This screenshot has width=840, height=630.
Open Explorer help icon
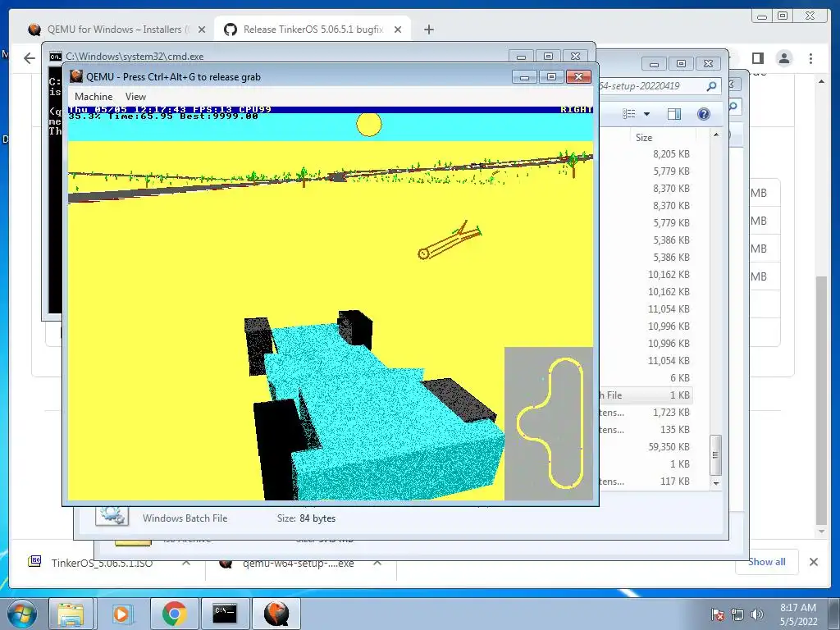pos(703,113)
